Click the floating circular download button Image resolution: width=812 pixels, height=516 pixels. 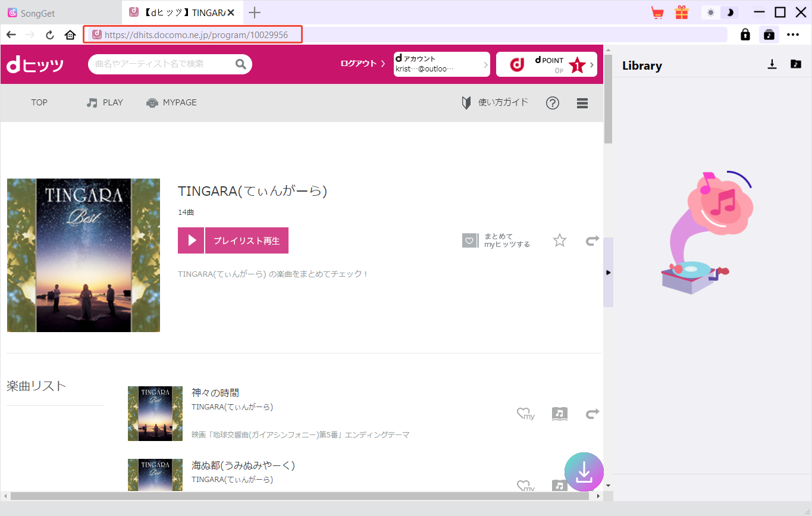584,471
